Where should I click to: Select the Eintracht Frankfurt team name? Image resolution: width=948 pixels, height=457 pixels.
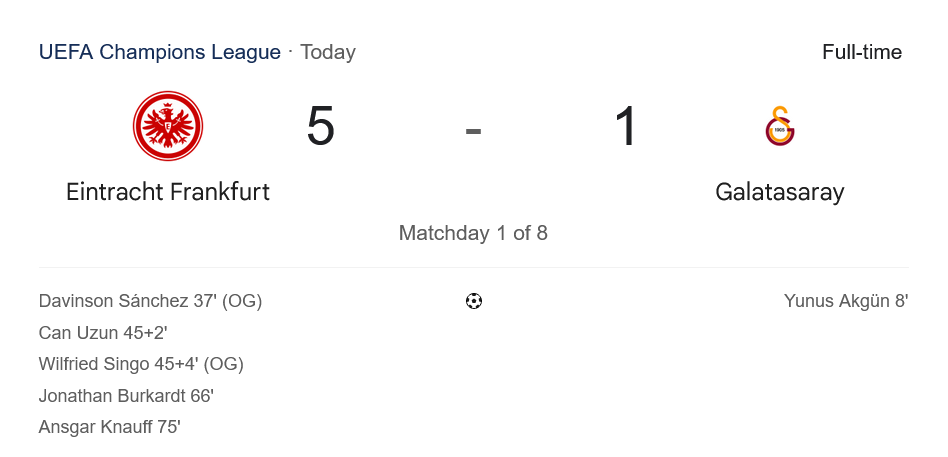pyautogui.click(x=168, y=191)
